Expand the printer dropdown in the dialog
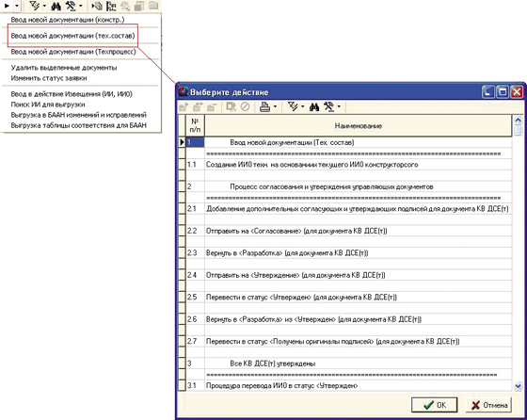 tap(275, 107)
